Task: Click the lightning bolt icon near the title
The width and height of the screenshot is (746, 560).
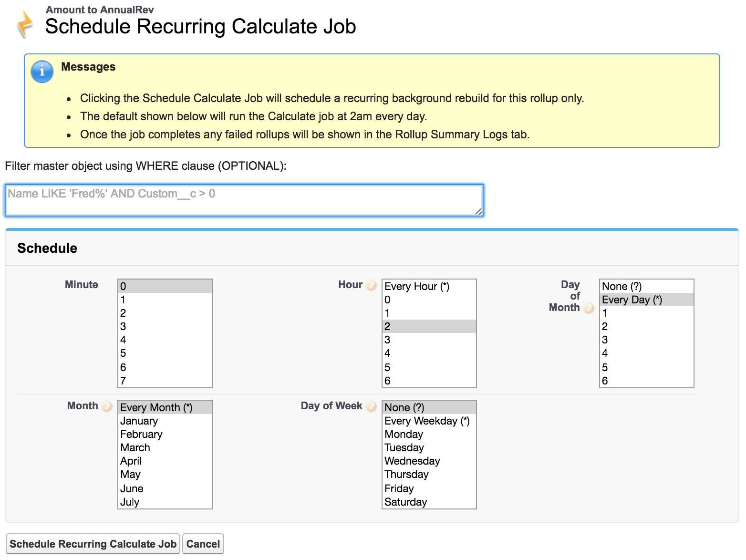Action: tap(25, 24)
